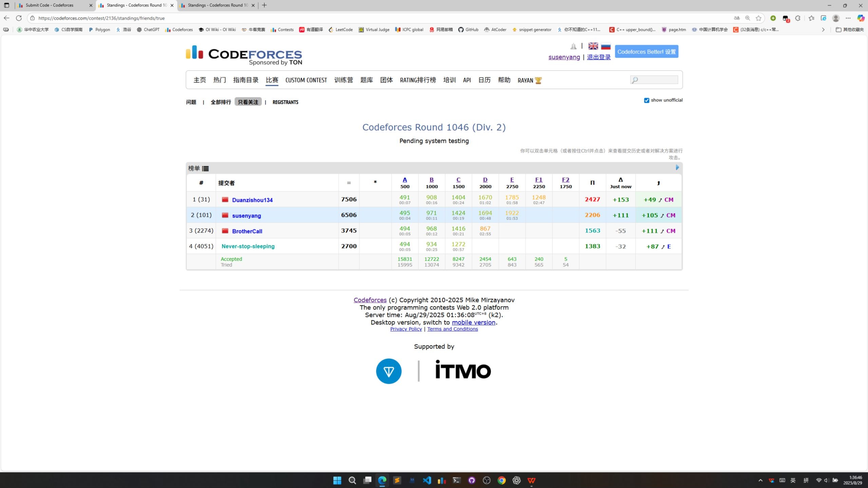Viewport: 868px width, 488px height.
Task: Expand the bookmarks overflow chevron
Action: click(x=823, y=30)
